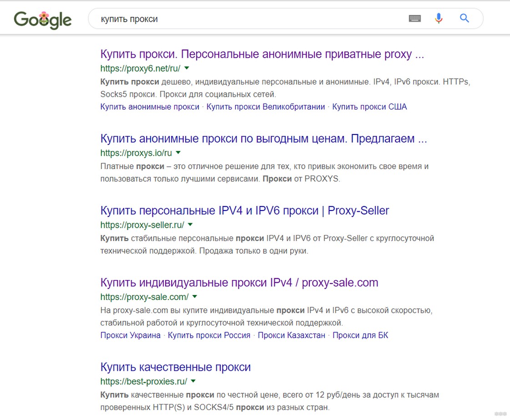Viewport: 510px width, 420px height.
Task: Click the green URL https://proxy-sale.com/
Action: click(x=144, y=297)
